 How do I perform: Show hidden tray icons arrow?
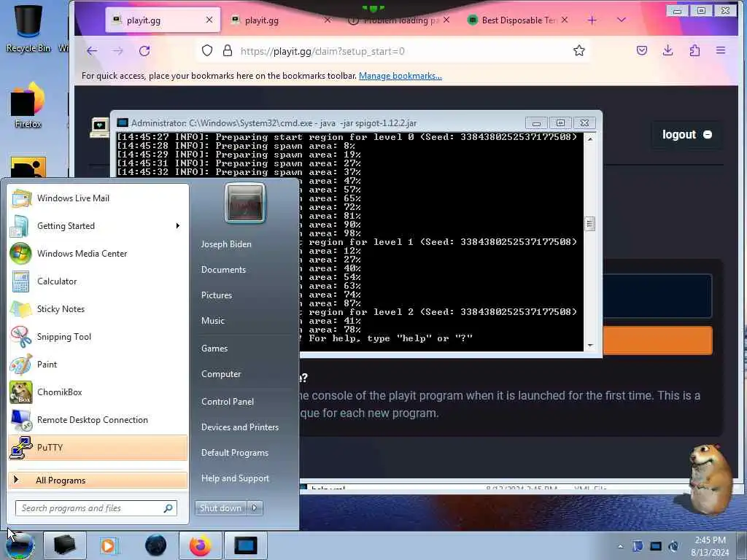[620, 546]
